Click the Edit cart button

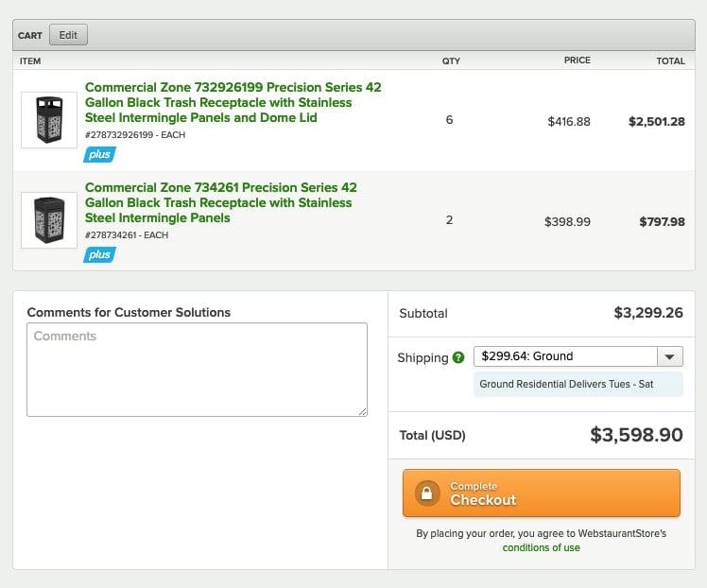pyautogui.click(x=68, y=35)
